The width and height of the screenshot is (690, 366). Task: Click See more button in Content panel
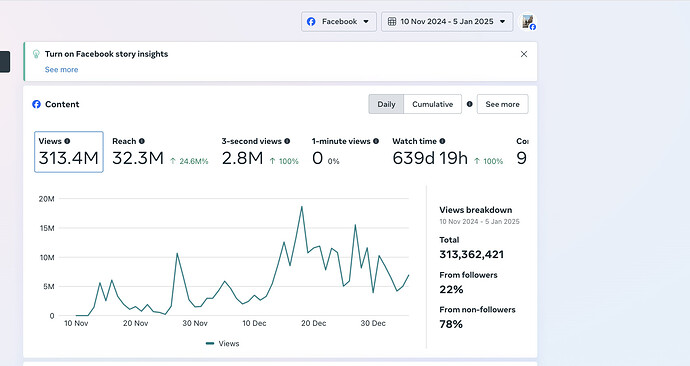pyautogui.click(x=503, y=104)
